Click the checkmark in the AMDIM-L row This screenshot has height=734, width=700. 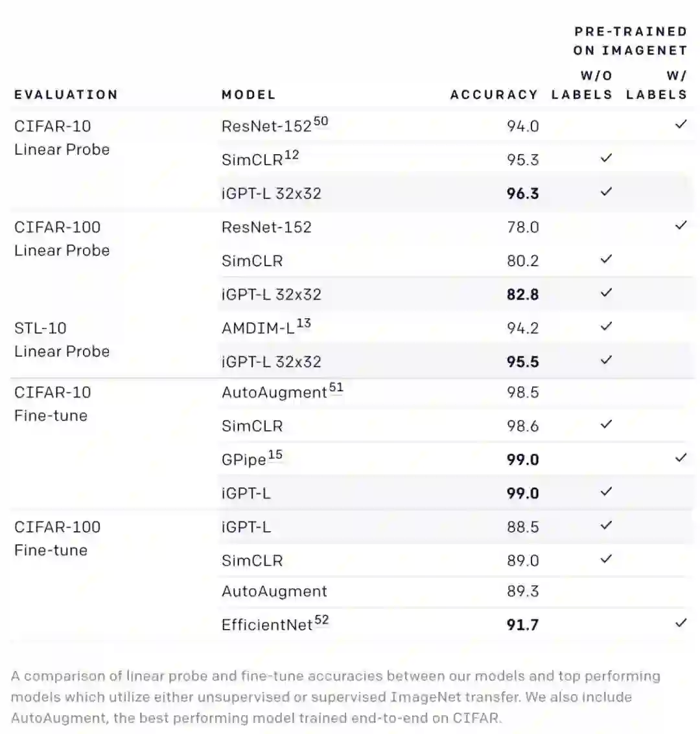tap(606, 327)
